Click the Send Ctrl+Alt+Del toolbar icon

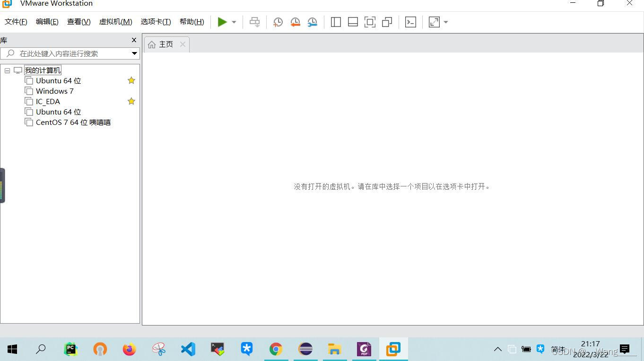tap(254, 22)
